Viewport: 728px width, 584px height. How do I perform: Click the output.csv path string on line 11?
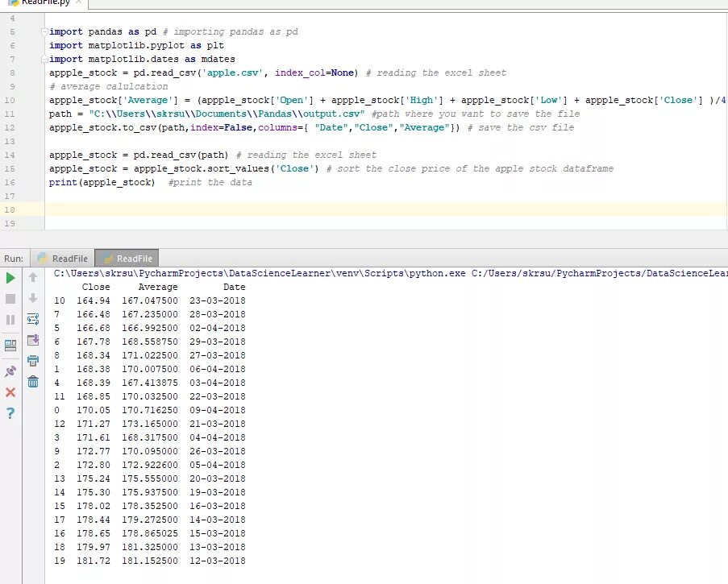point(227,114)
